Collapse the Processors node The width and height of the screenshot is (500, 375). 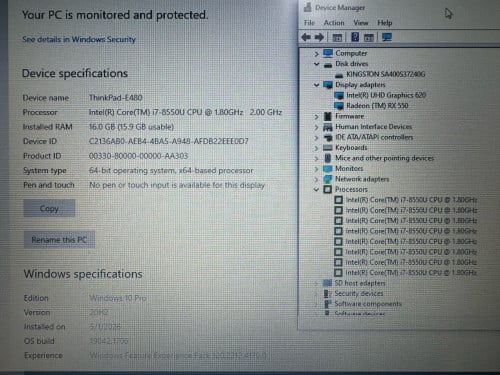316,190
